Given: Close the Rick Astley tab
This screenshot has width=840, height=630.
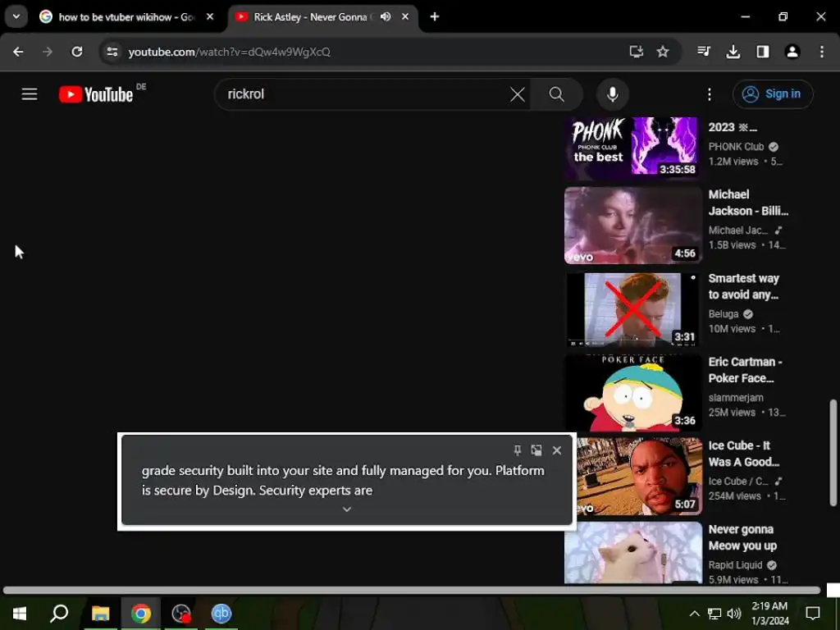Looking at the screenshot, I should [x=405, y=17].
